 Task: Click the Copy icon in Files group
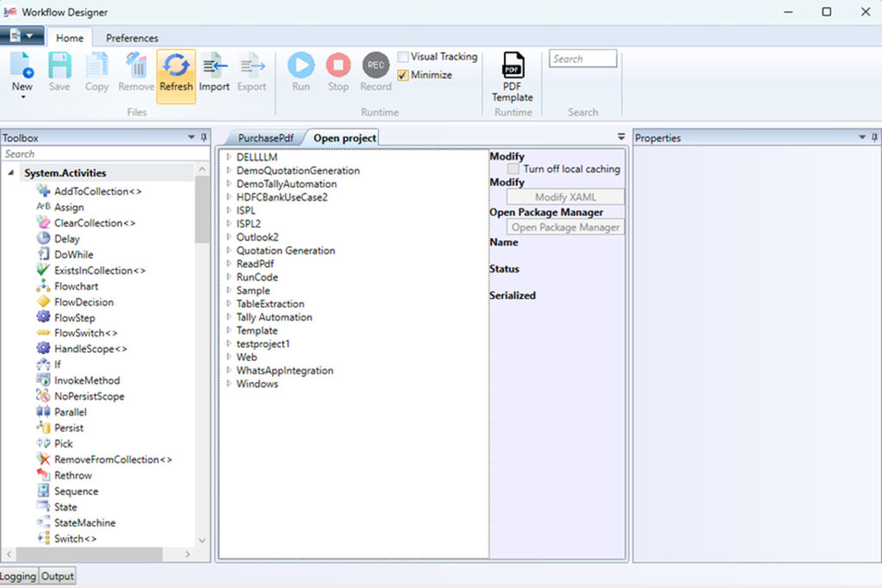[x=96, y=65]
